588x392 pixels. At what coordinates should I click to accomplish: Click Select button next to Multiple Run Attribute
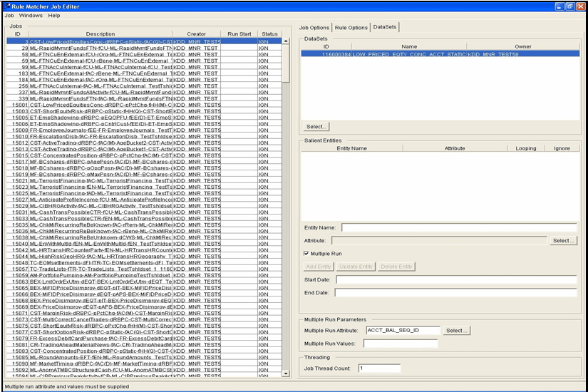(x=456, y=331)
